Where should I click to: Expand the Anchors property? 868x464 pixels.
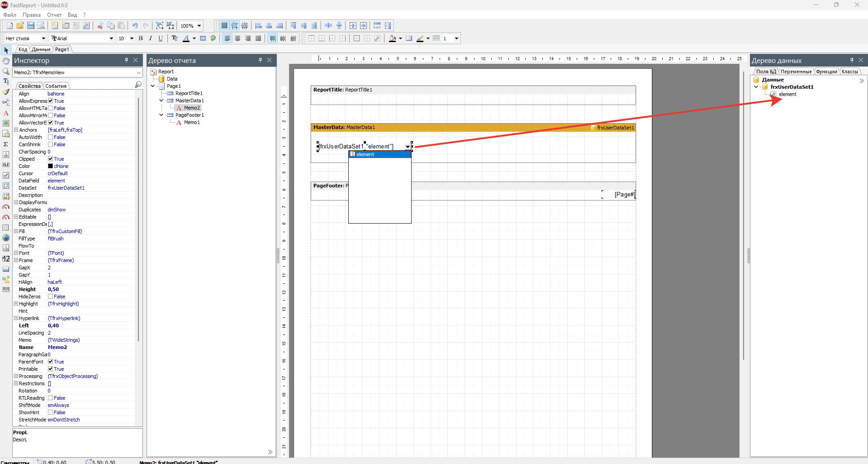pos(16,130)
